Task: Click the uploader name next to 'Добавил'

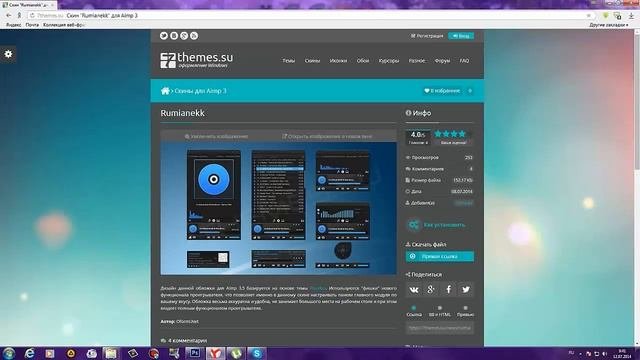Action: click(463, 203)
